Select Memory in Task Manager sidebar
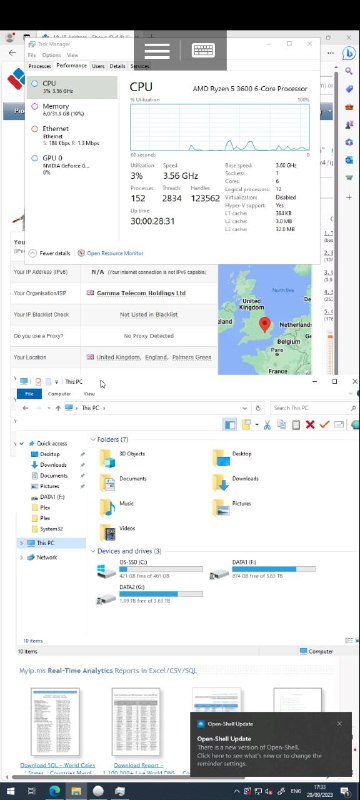Screen dimensions: 360x800 pyautogui.click(x=72, y=110)
